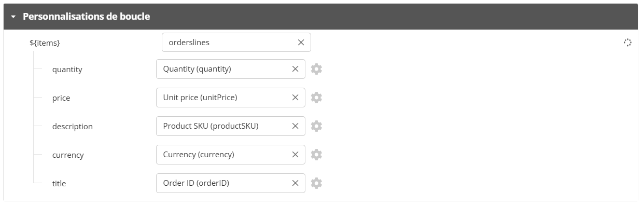
Task: Open the Quantity (quantity) dropdown field
Action: coord(231,69)
